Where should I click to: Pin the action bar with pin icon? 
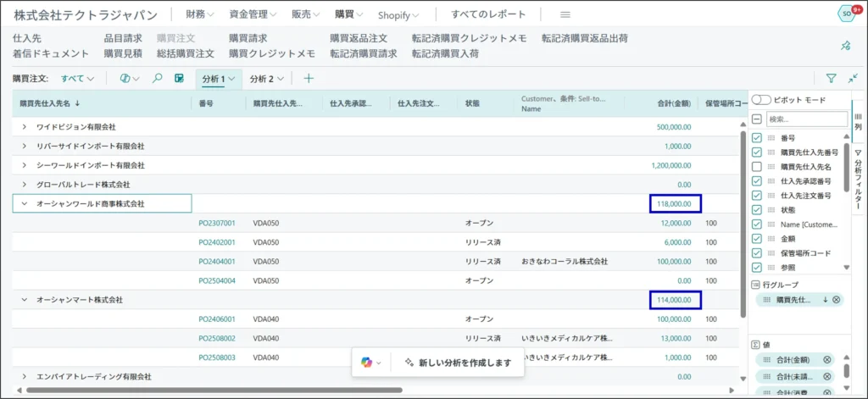point(844,46)
